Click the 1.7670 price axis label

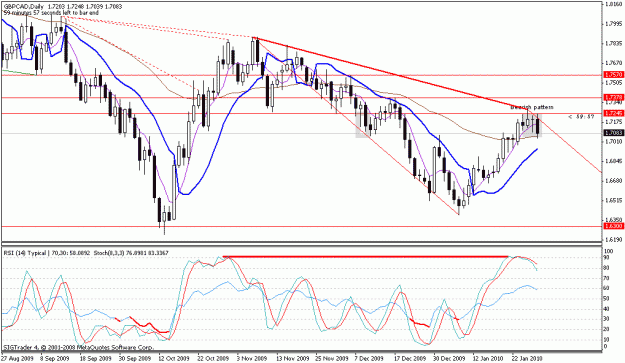[613, 63]
